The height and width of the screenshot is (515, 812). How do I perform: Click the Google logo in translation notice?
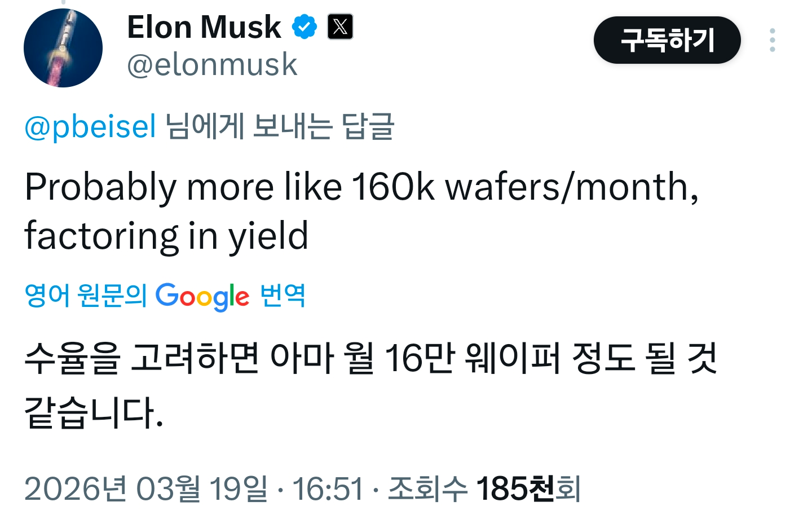pyautogui.click(x=202, y=296)
